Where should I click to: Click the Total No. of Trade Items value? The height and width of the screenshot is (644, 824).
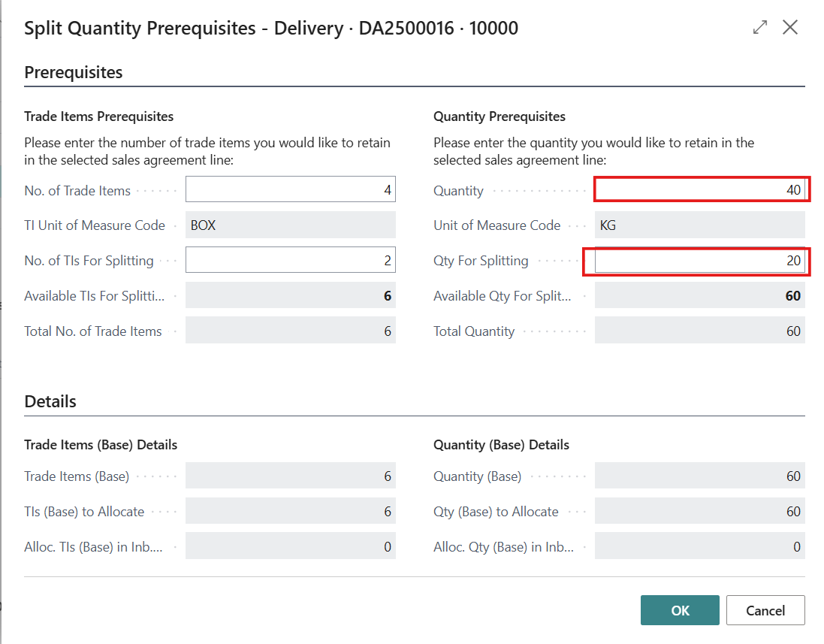[x=290, y=331]
